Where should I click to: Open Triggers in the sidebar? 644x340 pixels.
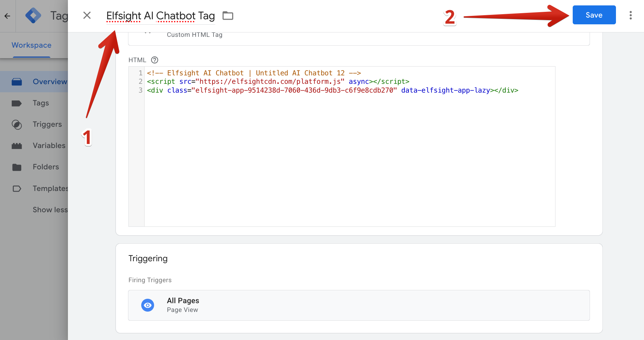tap(34, 124)
